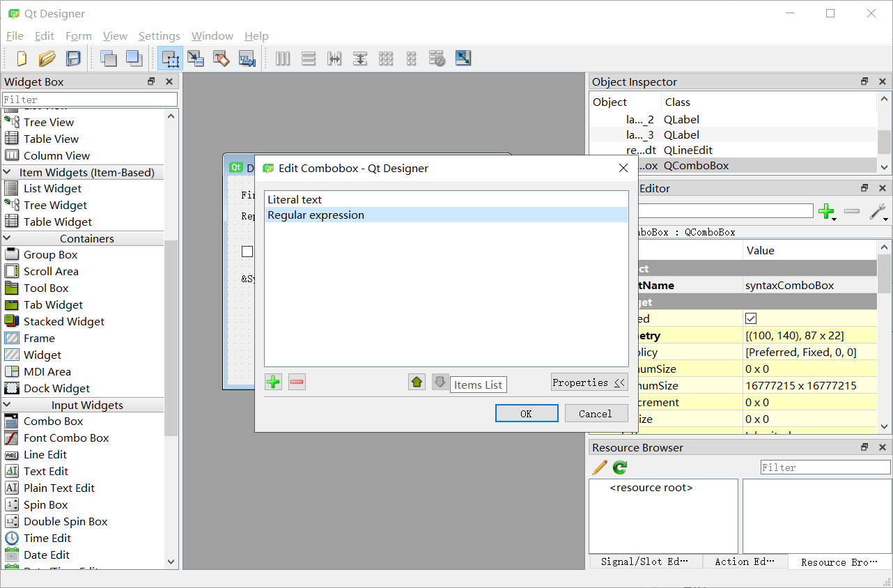893x588 pixels.
Task: Click the Save Form floppy icon
Action: tap(73, 59)
